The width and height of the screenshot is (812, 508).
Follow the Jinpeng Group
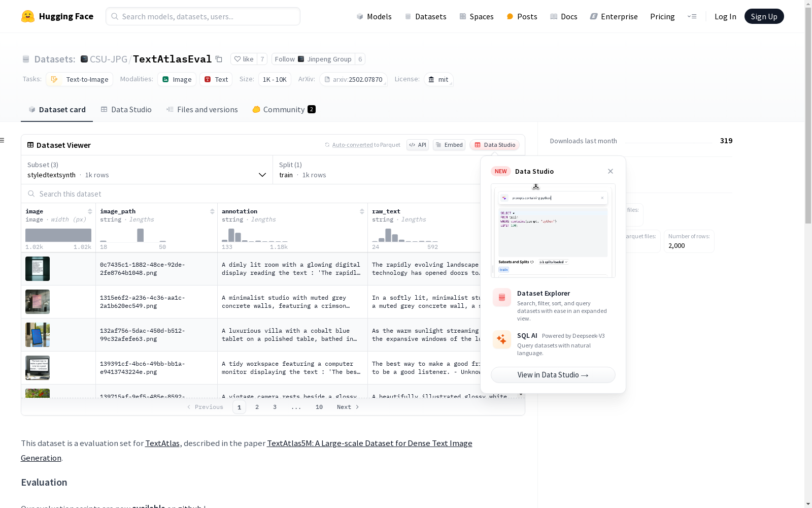pos(313,59)
